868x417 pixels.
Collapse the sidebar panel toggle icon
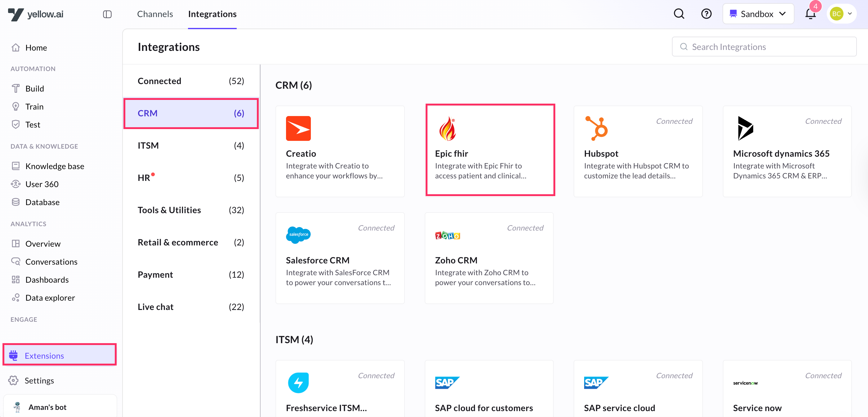pyautogui.click(x=107, y=14)
